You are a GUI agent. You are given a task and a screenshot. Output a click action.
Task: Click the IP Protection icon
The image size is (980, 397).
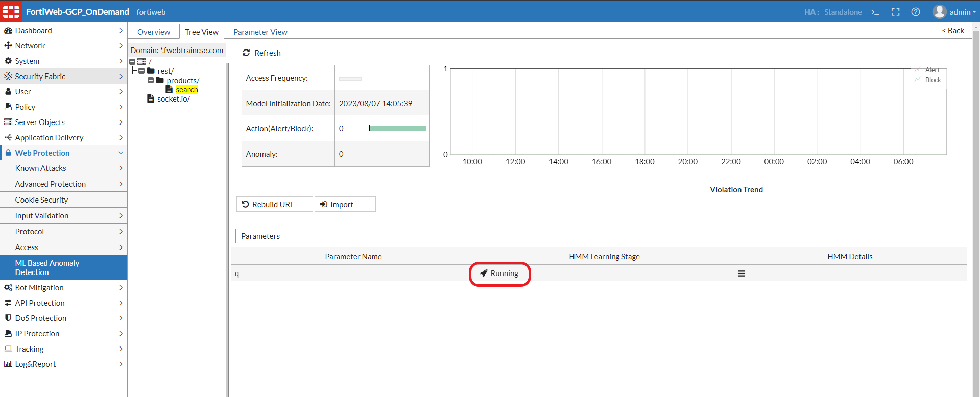click(8, 334)
